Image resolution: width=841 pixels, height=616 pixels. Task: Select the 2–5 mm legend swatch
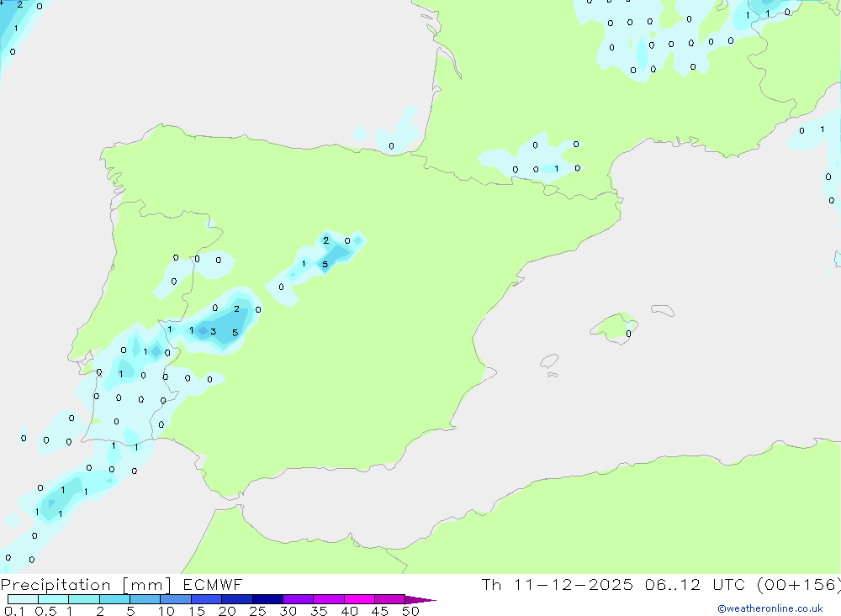point(114,599)
